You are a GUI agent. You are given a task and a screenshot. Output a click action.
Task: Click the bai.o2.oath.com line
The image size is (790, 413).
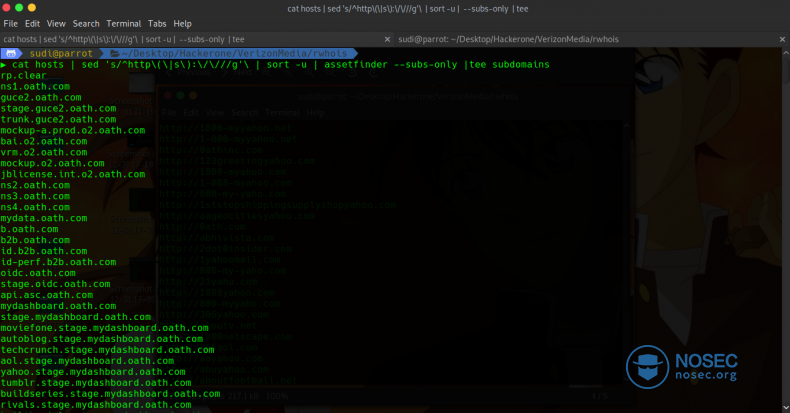[x=44, y=142]
